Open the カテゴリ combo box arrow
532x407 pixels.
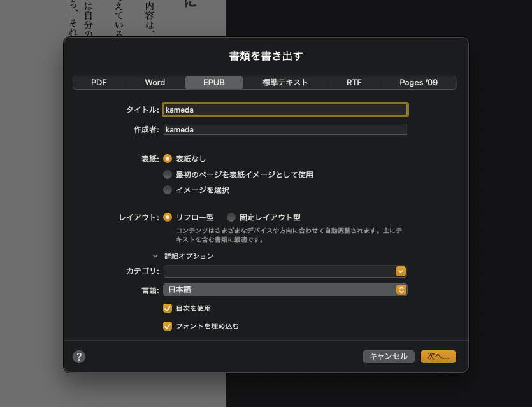[x=401, y=271]
